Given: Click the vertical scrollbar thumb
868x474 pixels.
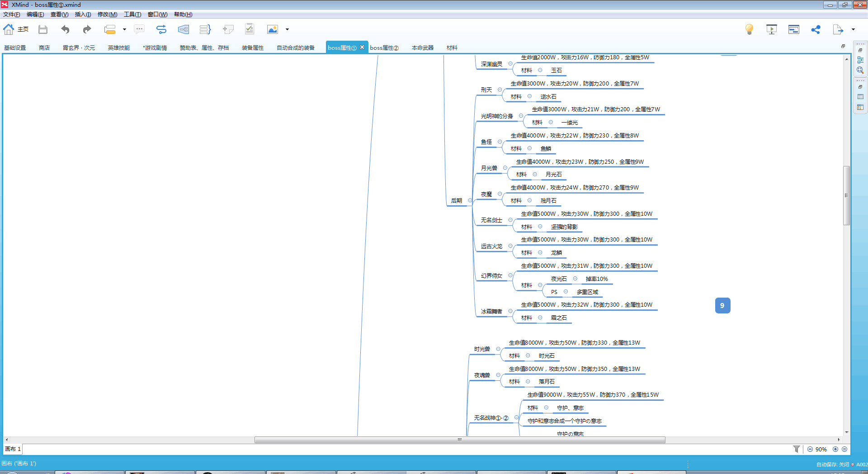Looking at the screenshot, I should pyautogui.click(x=846, y=195).
